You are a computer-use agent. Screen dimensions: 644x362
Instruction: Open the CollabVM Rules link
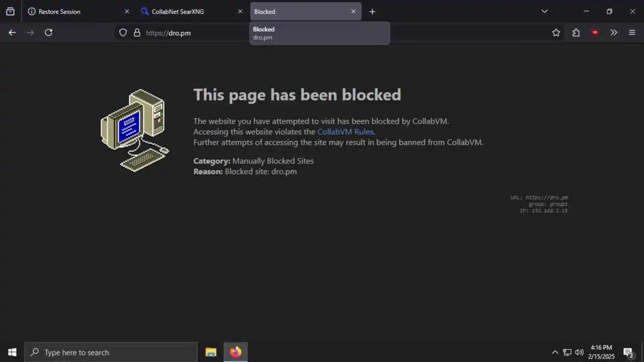click(x=345, y=132)
